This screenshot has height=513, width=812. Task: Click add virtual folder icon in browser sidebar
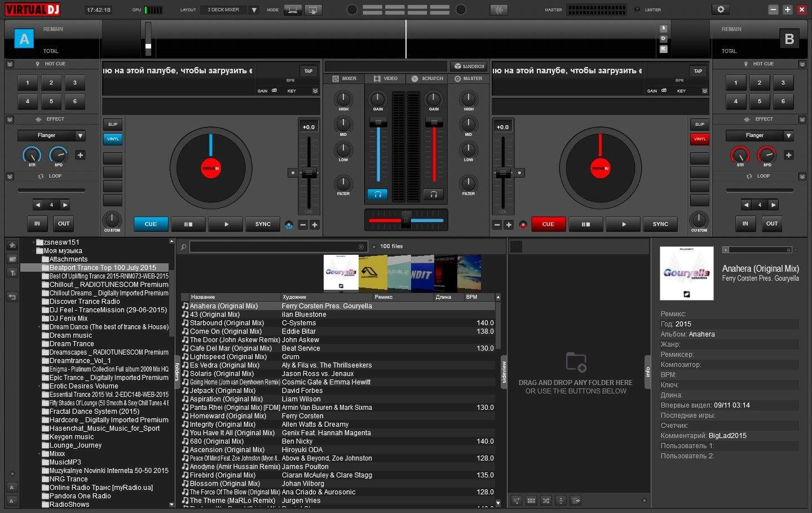click(12, 259)
